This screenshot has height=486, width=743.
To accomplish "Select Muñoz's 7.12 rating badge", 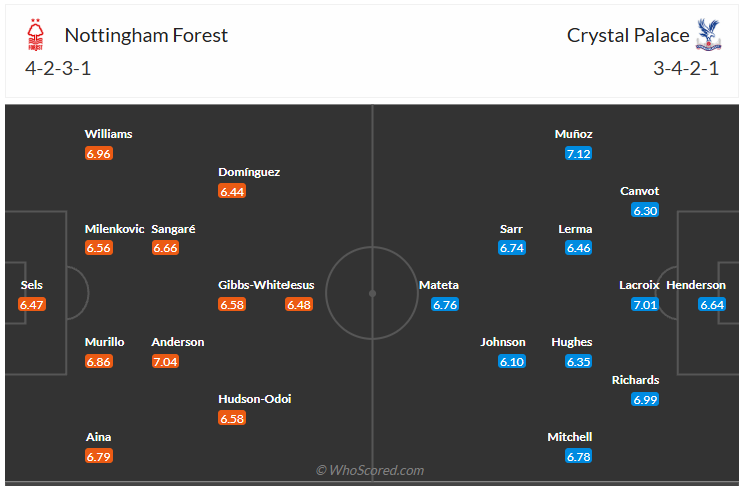I will pyautogui.click(x=579, y=154).
